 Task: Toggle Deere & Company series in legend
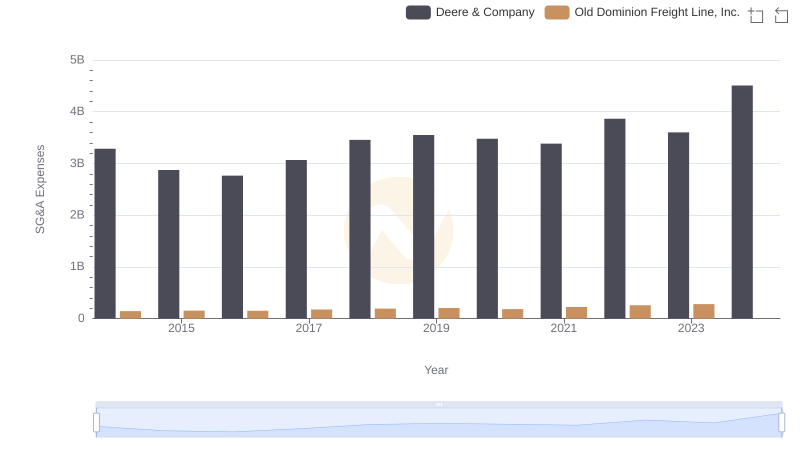(x=470, y=12)
